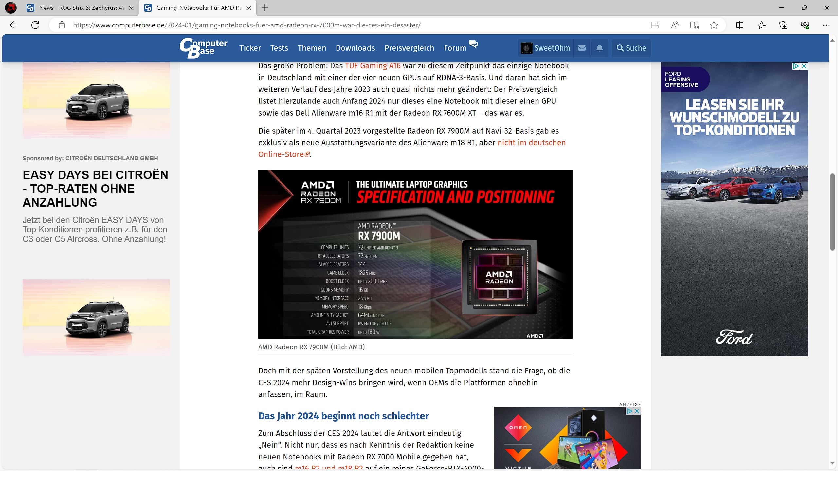Open the Read aloud icon

click(675, 25)
